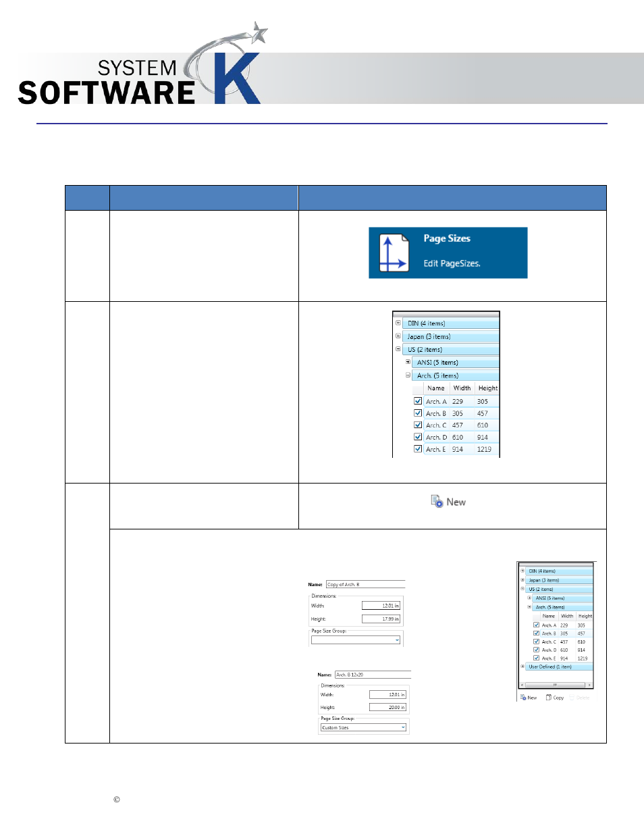Screen dimensions: 644x834
Task: Untick Arch. E checkbox in the larger list
Action: pyautogui.click(x=418, y=449)
